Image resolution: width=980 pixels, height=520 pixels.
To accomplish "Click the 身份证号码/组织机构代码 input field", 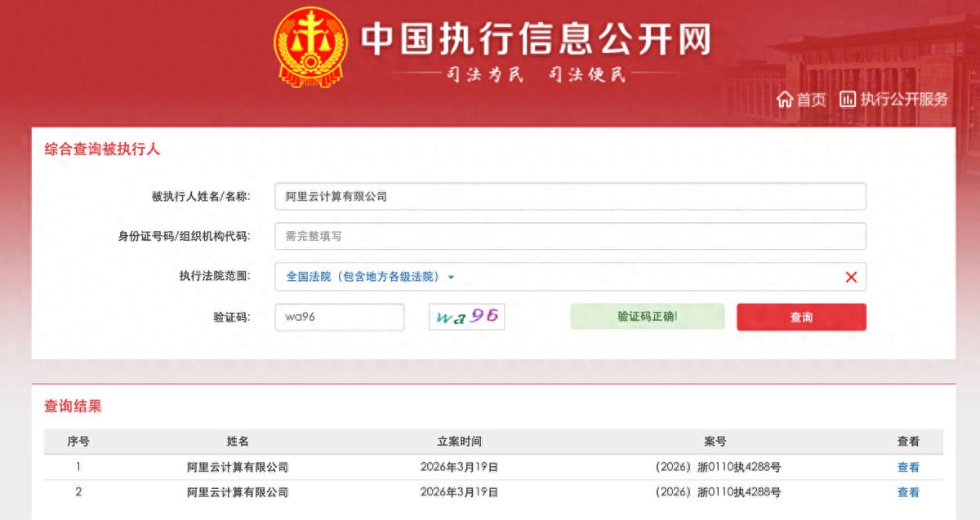I will point(570,236).
